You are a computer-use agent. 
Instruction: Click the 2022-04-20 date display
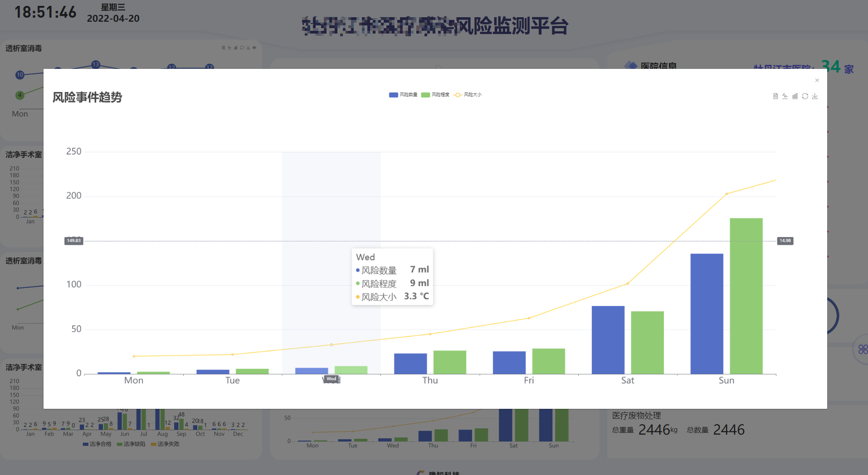113,19
